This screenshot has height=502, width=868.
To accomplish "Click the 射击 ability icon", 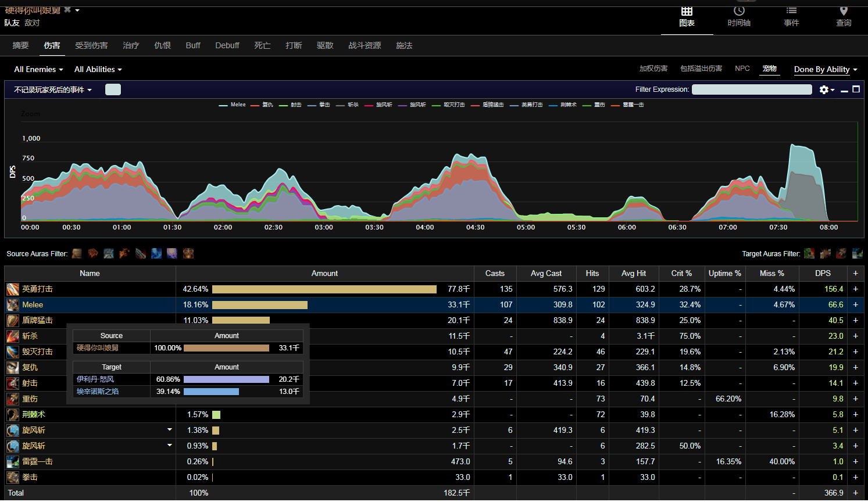I will [x=13, y=383].
